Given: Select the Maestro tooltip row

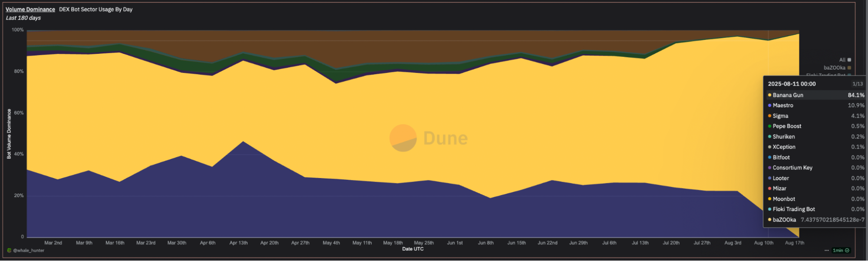Looking at the screenshot, I should 815,106.
